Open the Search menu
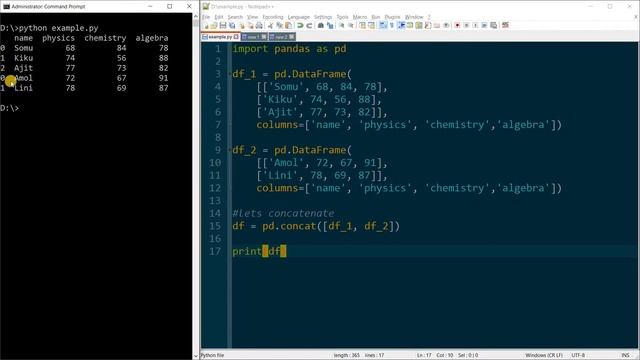 [x=235, y=17]
